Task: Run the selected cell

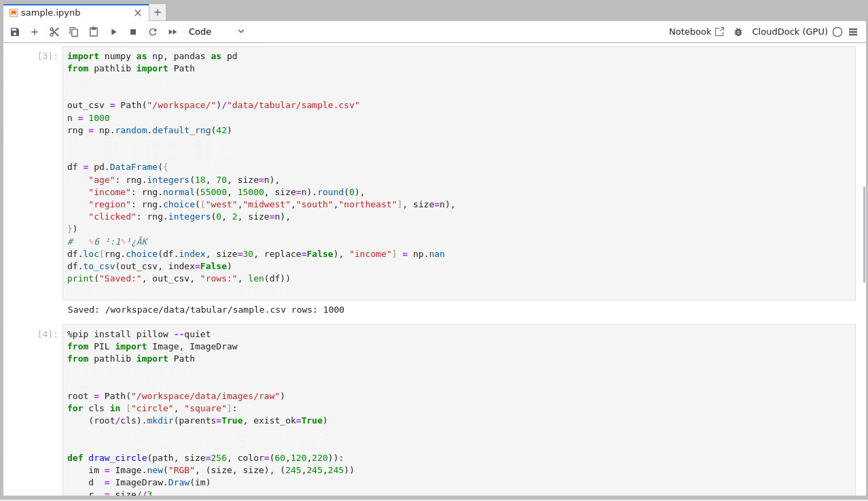Action: [113, 32]
